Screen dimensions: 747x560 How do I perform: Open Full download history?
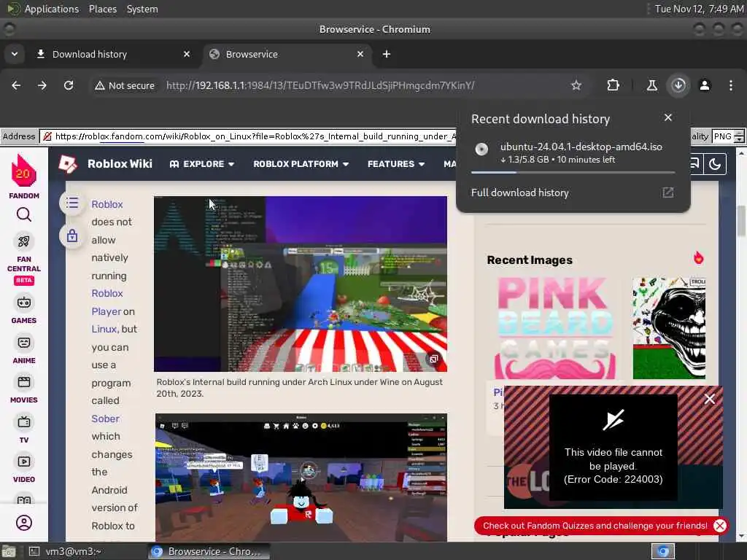573,192
